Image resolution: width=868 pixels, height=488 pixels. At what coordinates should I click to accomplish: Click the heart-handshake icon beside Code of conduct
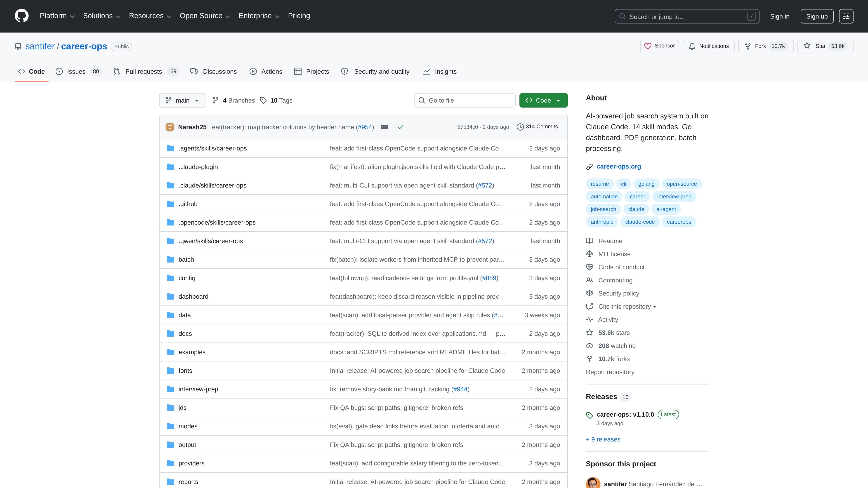tap(589, 267)
